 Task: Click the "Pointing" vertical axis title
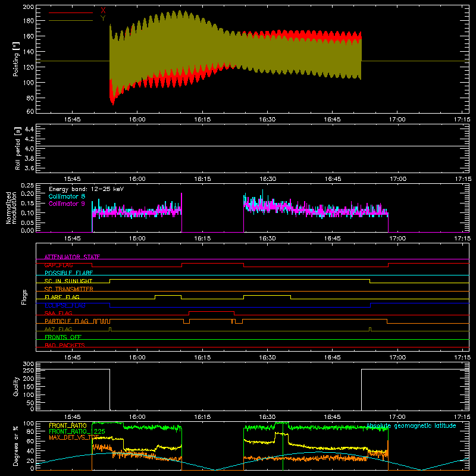coord(16,59)
